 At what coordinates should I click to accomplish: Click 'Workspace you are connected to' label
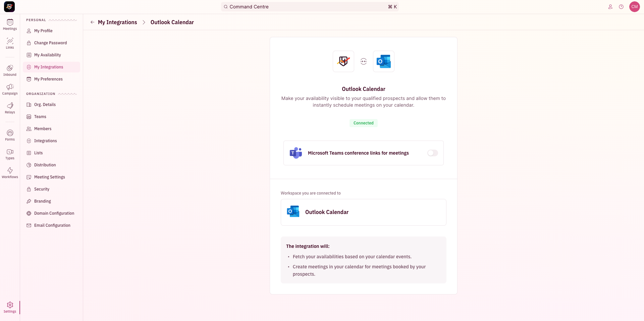point(311,193)
